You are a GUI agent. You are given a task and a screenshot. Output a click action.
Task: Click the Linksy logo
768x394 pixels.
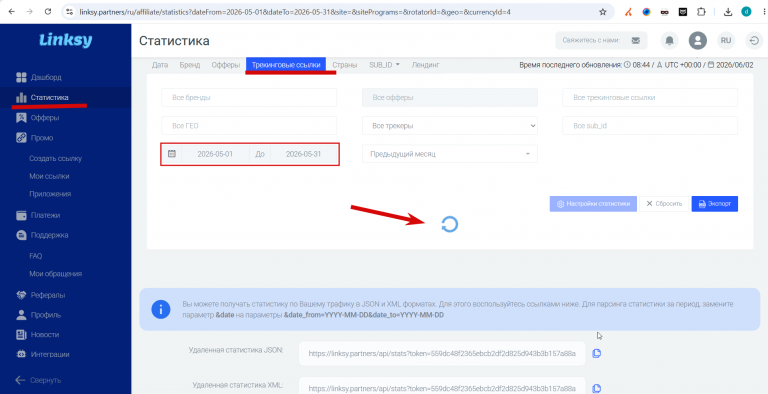coord(66,41)
